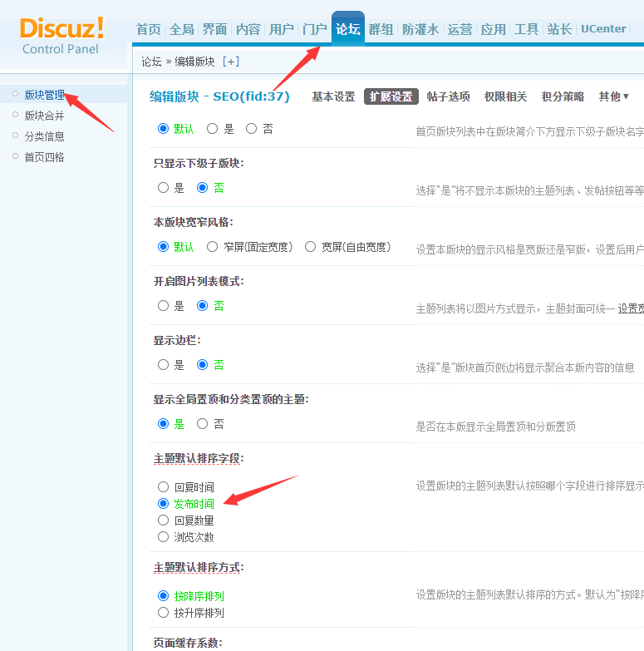This screenshot has height=651, width=644.
Task: Set 显示边栏 to 是
Action: point(164,365)
